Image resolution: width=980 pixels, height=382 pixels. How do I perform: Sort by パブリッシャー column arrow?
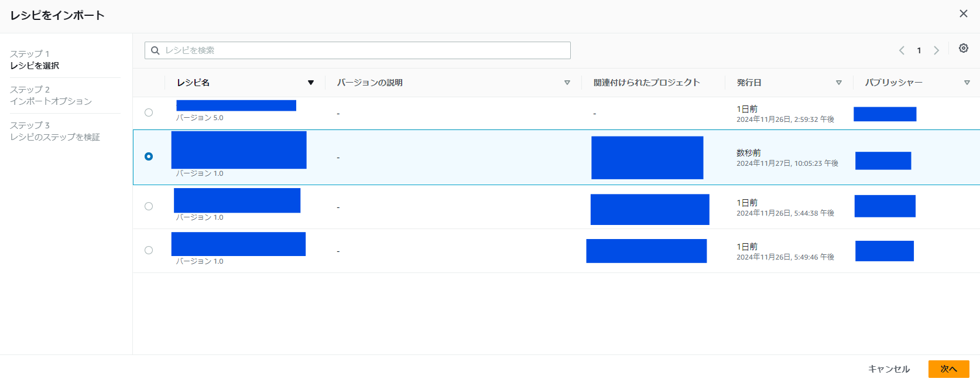(967, 83)
